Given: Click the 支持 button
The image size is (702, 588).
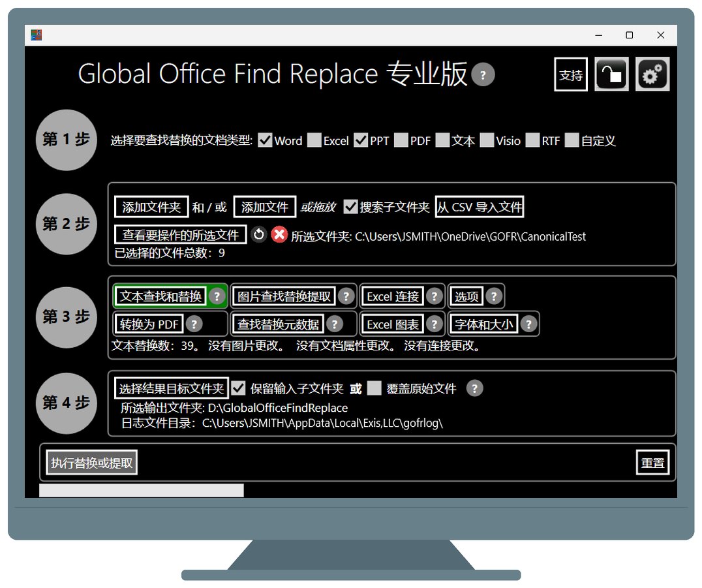Looking at the screenshot, I should [x=571, y=74].
